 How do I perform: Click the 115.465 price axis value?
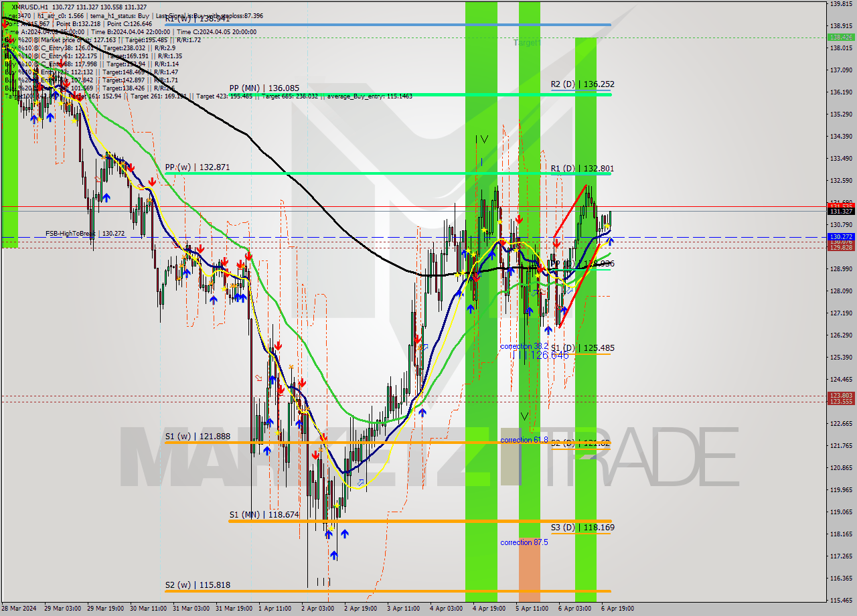(x=841, y=600)
